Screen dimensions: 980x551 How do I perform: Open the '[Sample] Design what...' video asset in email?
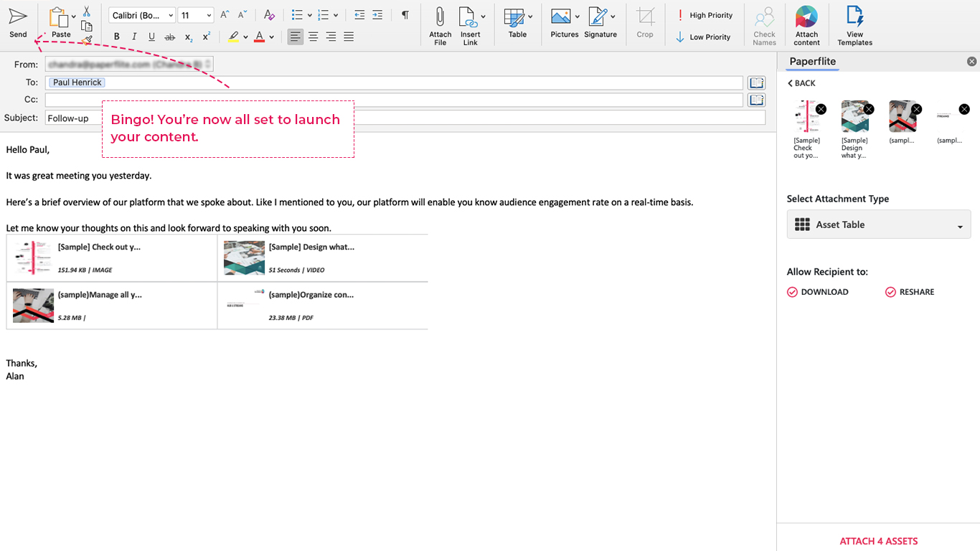(x=322, y=258)
